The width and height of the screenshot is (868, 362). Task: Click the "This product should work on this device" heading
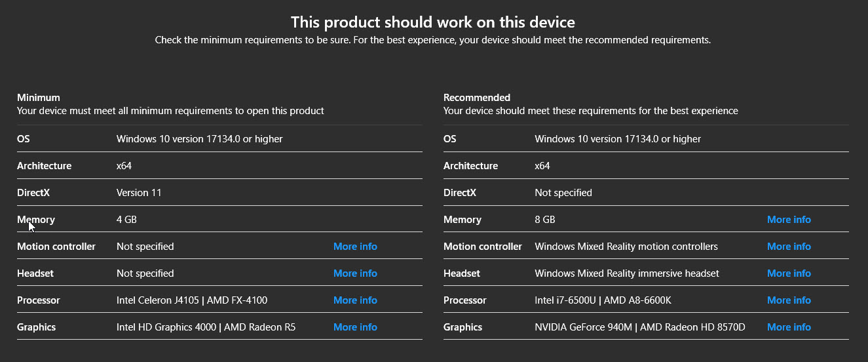click(433, 22)
